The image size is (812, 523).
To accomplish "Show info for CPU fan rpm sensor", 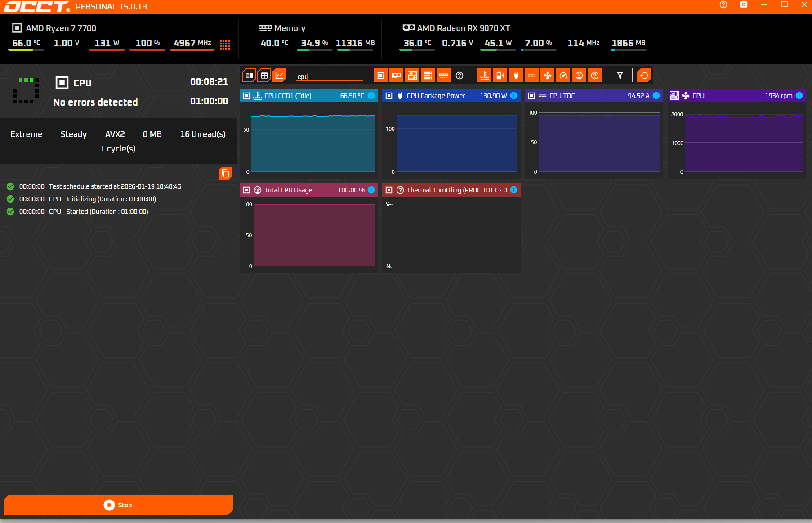I will [799, 96].
